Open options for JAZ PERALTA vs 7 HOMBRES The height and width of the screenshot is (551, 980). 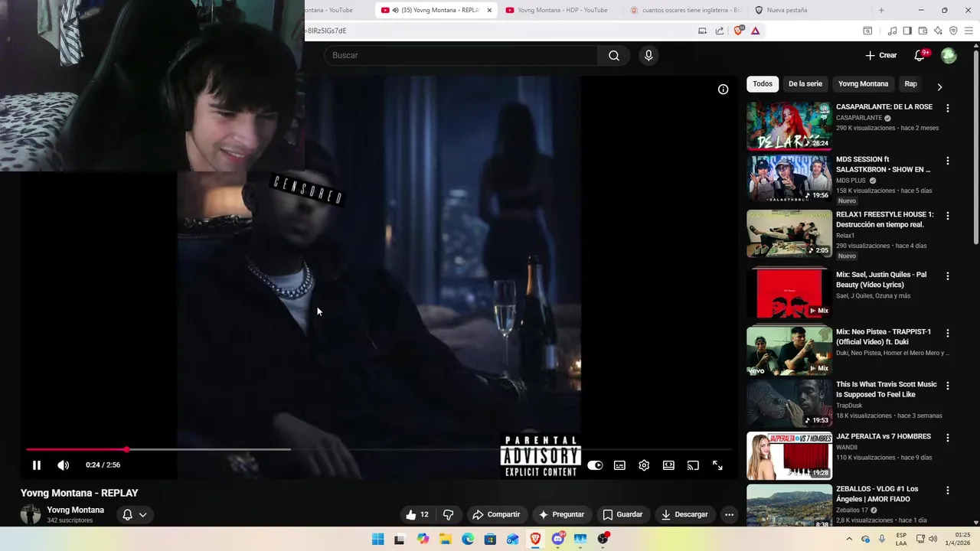pos(948,438)
